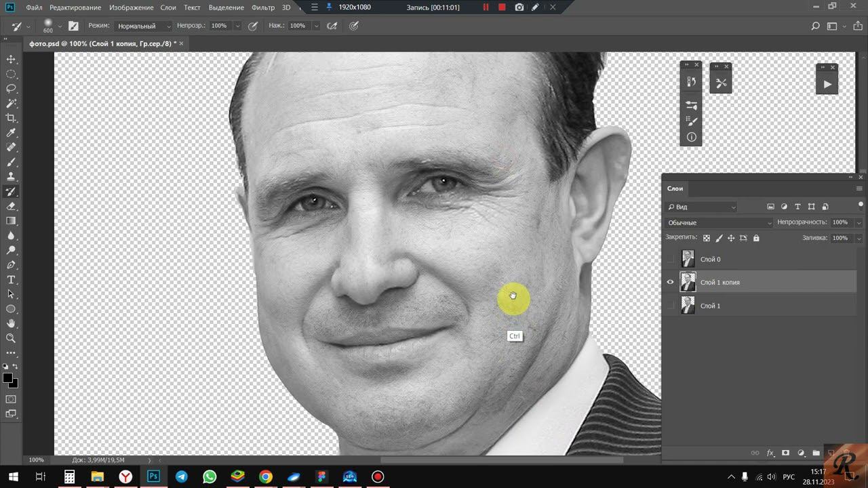Toggle layer filtering switch
The width and height of the screenshot is (868, 488).
pos(861,205)
